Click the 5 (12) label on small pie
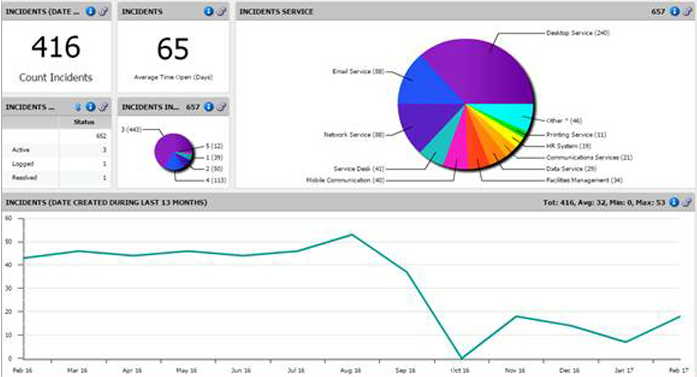 214,146
